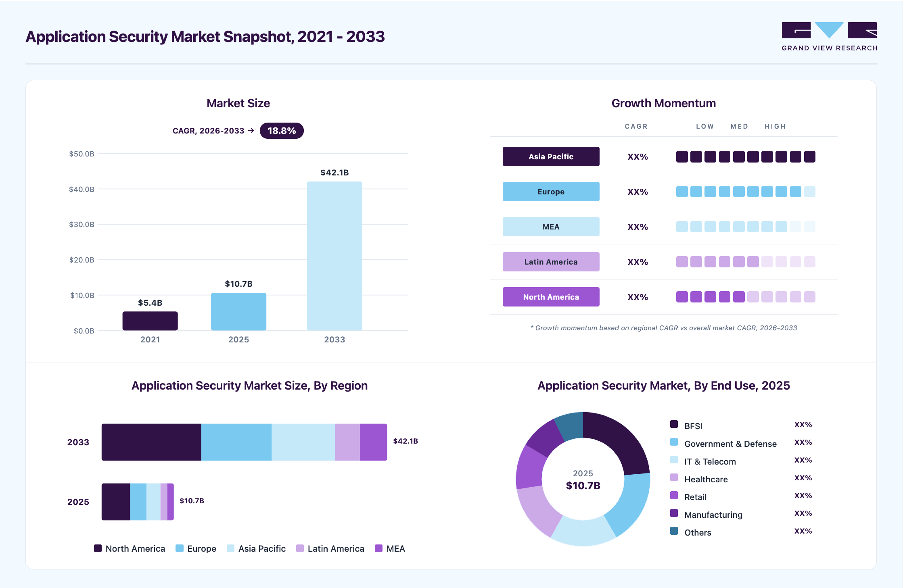The image size is (903, 588).
Task: Click the XX% value next to Others
Action: pos(803,531)
